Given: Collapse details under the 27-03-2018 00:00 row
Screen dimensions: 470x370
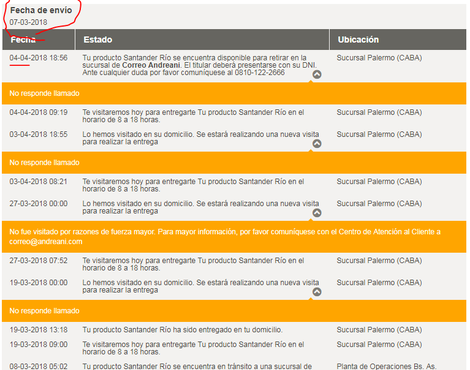Looking at the screenshot, I should pyautogui.click(x=317, y=213).
